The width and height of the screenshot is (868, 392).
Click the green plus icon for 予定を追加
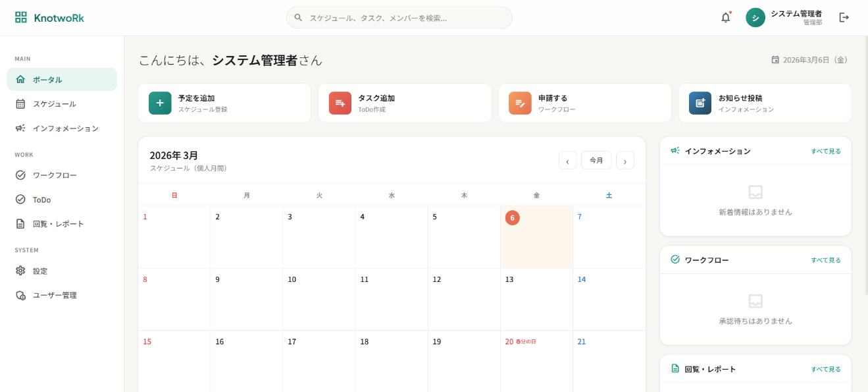click(x=160, y=103)
